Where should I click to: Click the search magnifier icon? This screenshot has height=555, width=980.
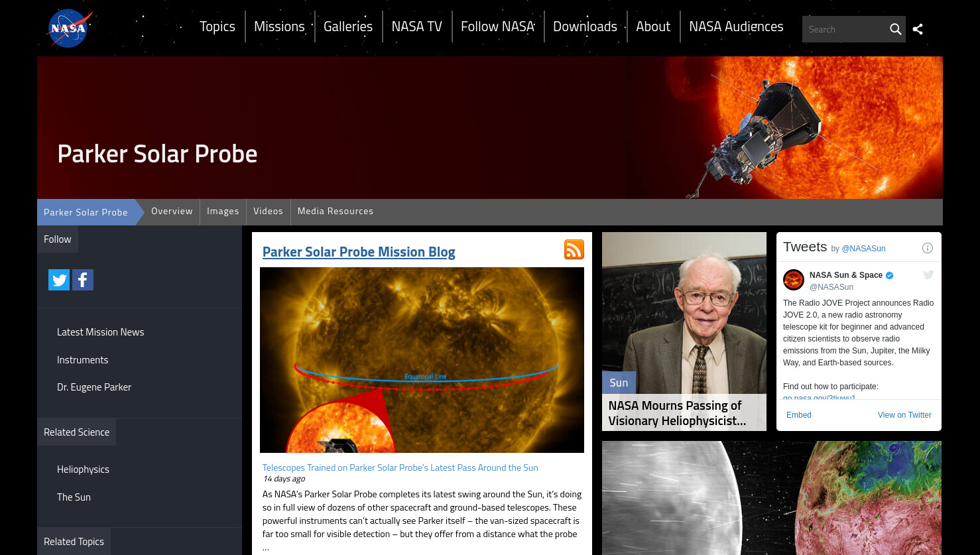pos(895,29)
